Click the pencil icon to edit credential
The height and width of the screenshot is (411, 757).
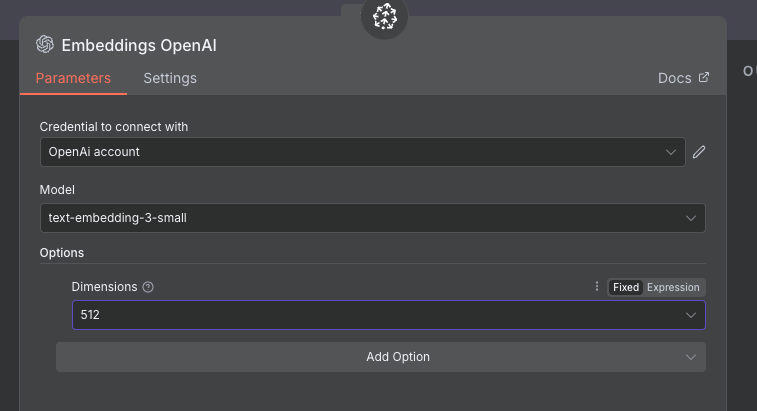[699, 152]
